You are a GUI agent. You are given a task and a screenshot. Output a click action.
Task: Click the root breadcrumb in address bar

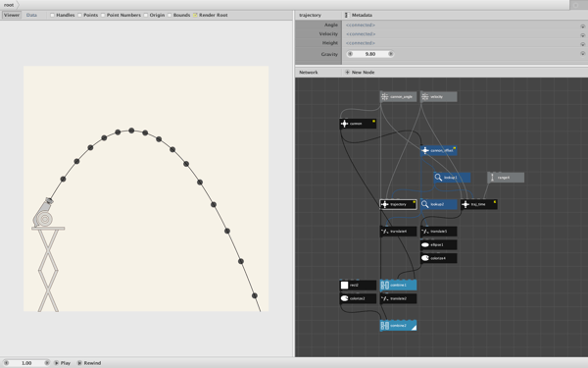(x=9, y=5)
